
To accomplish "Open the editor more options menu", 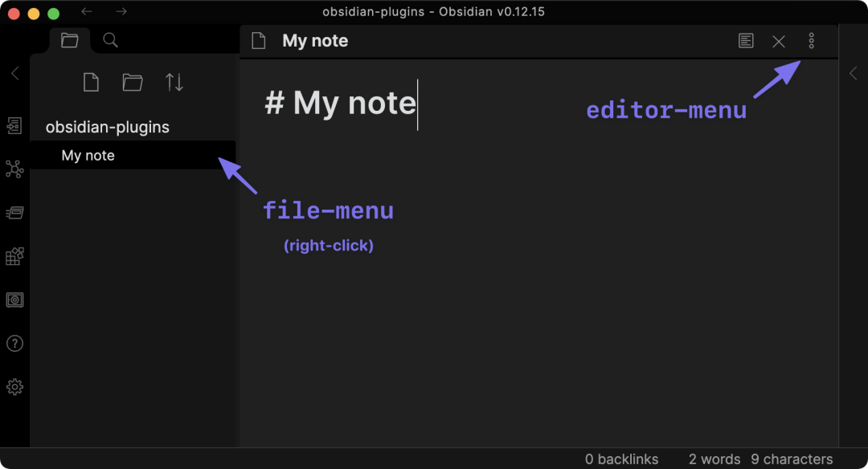I will coord(811,40).
